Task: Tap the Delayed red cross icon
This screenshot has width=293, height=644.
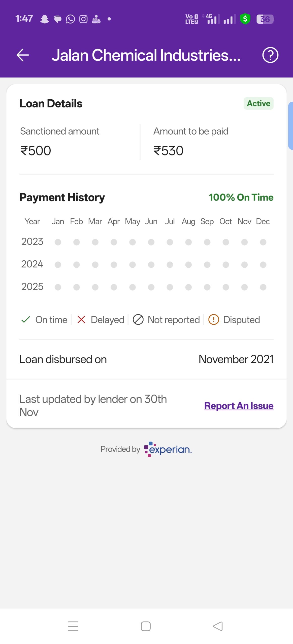Action: click(x=81, y=320)
